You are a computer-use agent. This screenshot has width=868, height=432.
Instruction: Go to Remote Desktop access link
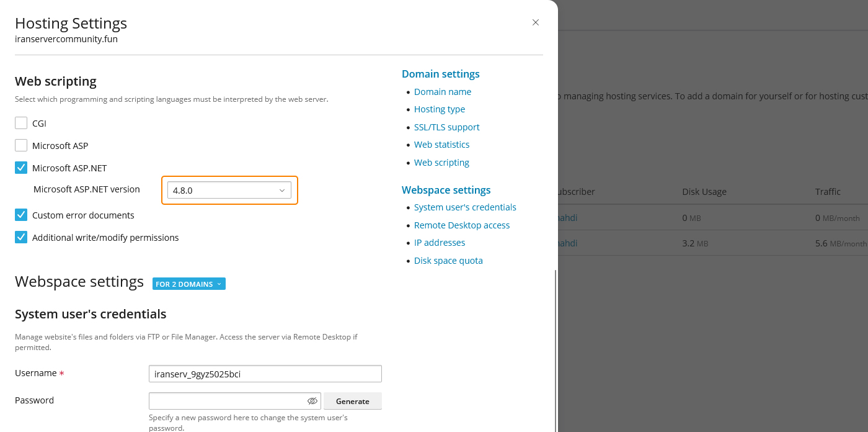click(462, 225)
